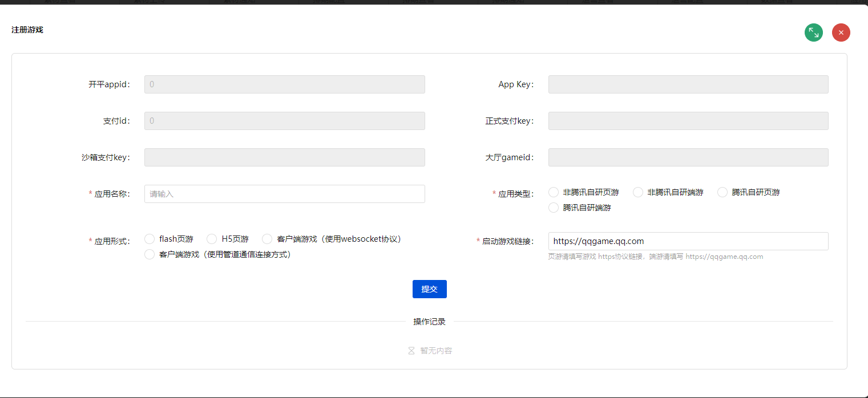The image size is (868, 398).
Task: Click the 应用名称 input field
Action: point(284,194)
